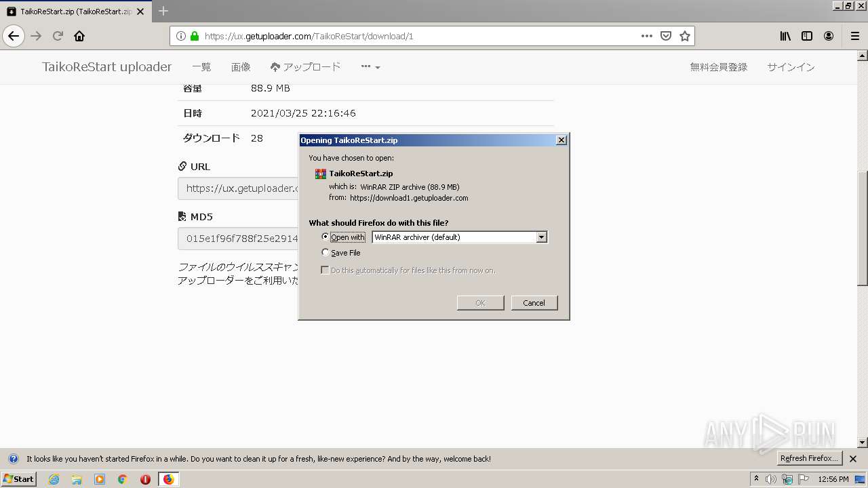Click the volume speaker tray icon

coord(771,479)
